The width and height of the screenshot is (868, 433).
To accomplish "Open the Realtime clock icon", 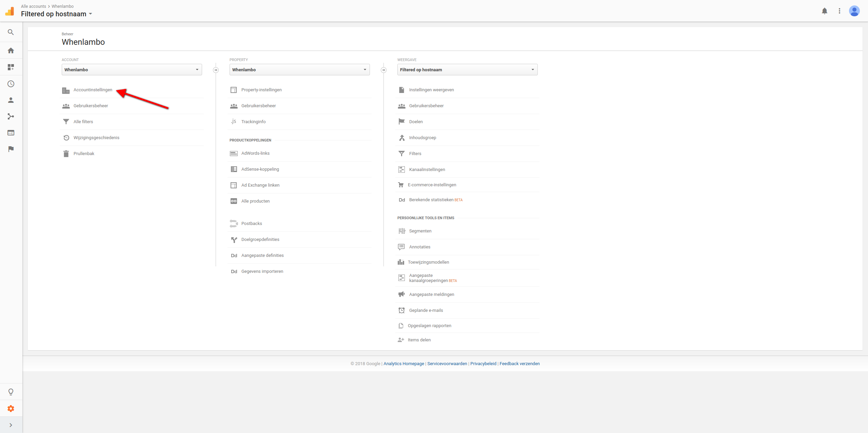I will pyautogui.click(x=11, y=84).
